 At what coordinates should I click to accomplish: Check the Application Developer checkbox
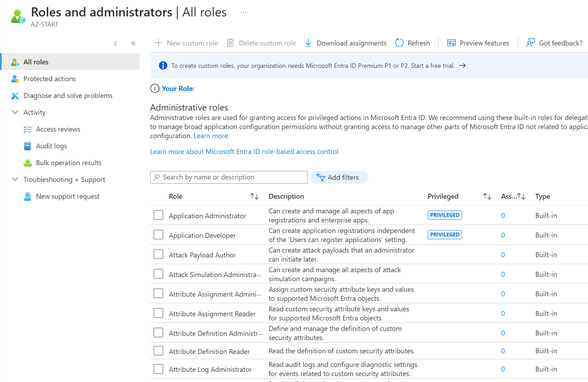pos(159,235)
